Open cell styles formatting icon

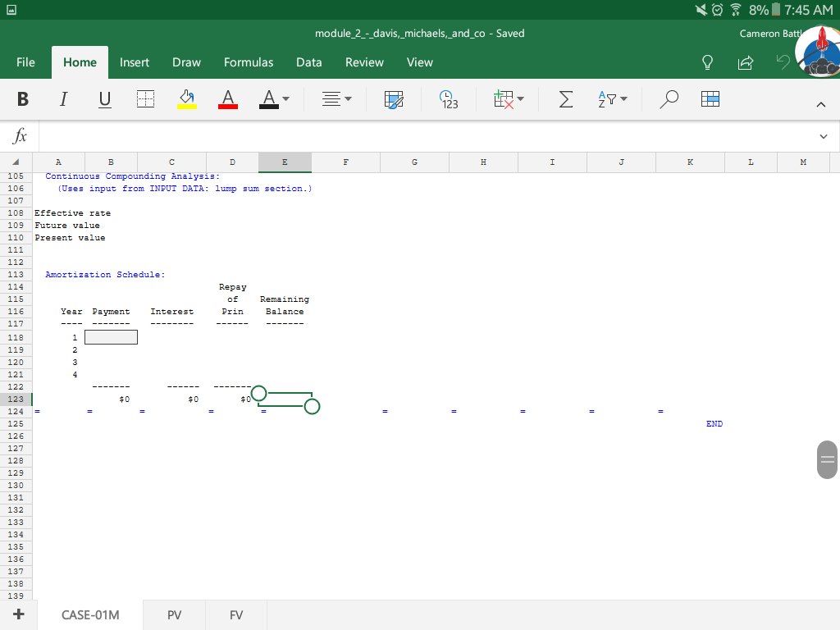click(394, 99)
